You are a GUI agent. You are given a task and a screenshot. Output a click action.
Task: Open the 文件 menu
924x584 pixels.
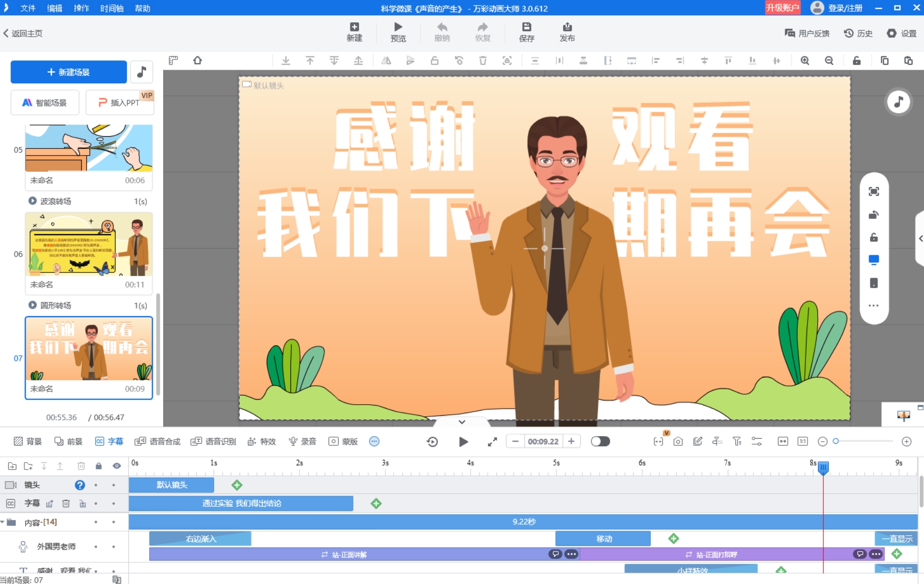pyautogui.click(x=28, y=8)
